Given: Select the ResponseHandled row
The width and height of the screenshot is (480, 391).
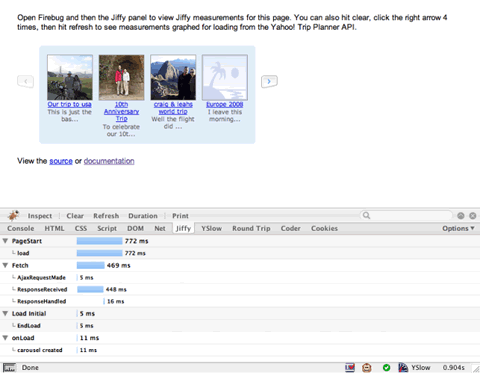Looking at the screenshot, I should (x=240, y=301).
